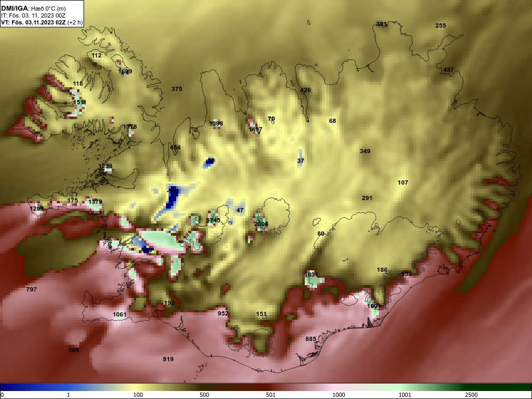Select the map value 37
The width and height of the screenshot is (532, 399).
[301, 161]
